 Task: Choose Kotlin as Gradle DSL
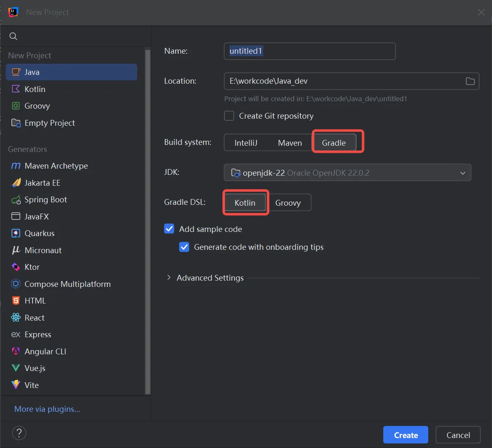tap(245, 203)
